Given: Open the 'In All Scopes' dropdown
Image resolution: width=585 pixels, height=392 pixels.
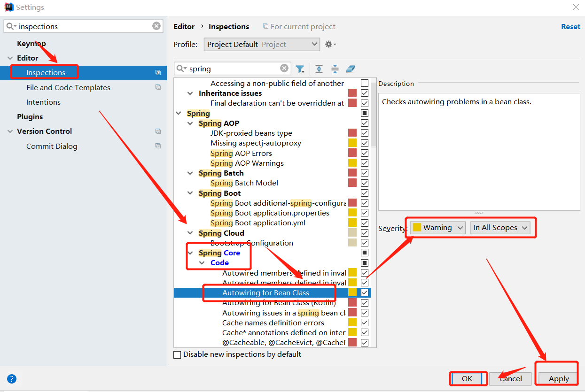Looking at the screenshot, I should coord(500,228).
